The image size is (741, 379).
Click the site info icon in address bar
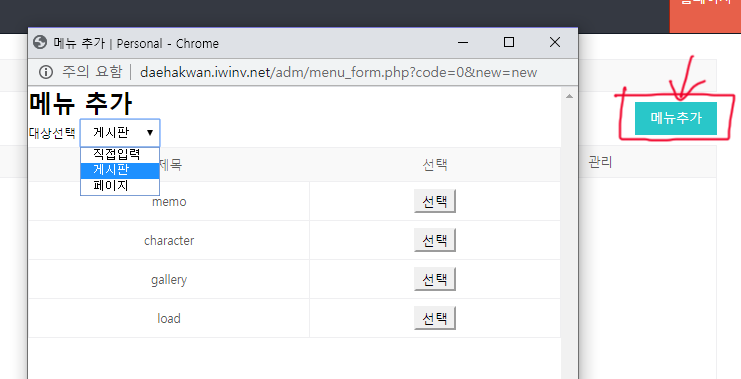(46, 72)
